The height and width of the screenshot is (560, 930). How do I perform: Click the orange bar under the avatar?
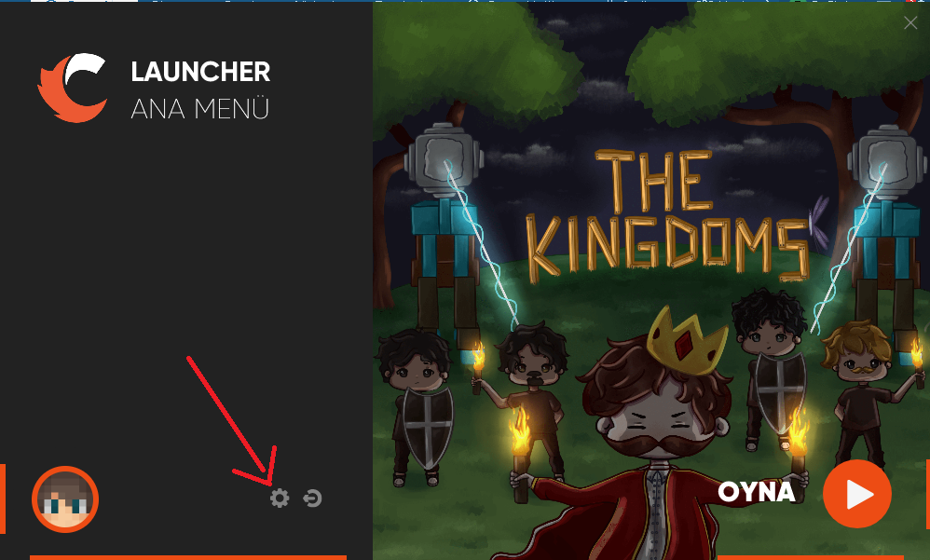coord(188,557)
